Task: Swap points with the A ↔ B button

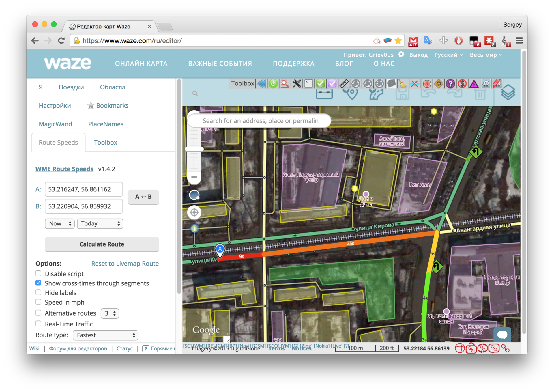Action: (143, 197)
